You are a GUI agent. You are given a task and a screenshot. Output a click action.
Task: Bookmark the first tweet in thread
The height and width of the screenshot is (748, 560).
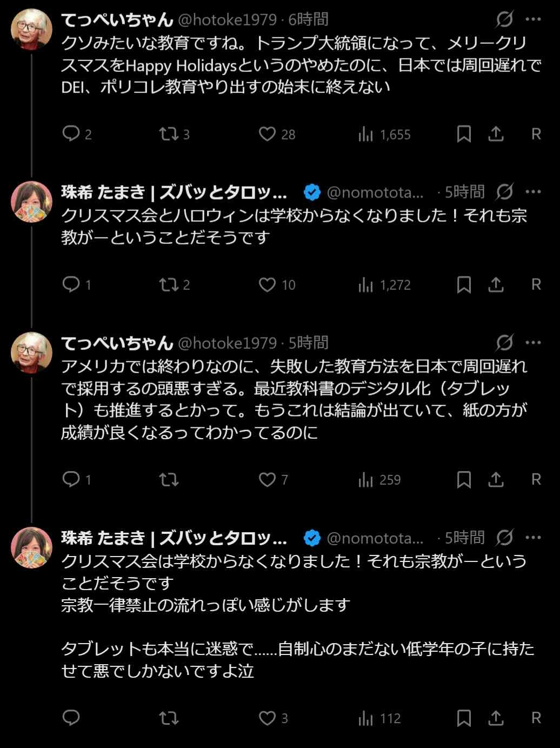click(464, 134)
